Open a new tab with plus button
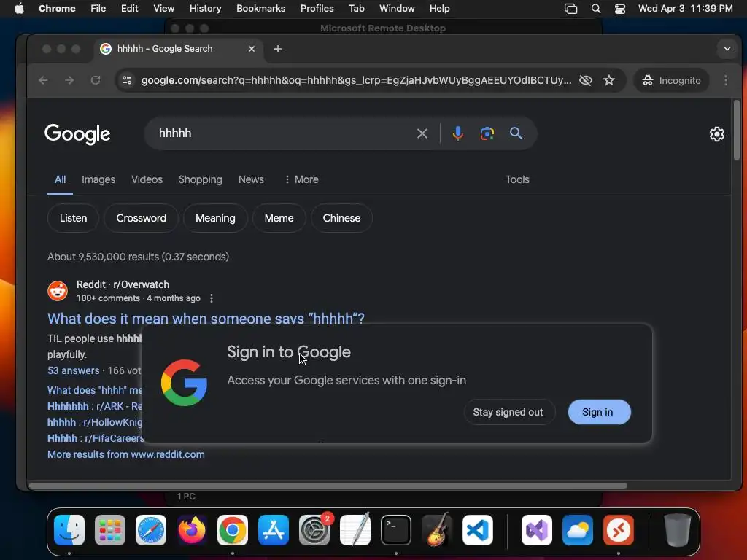The height and width of the screenshot is (560, 747). tap(278, 49)
